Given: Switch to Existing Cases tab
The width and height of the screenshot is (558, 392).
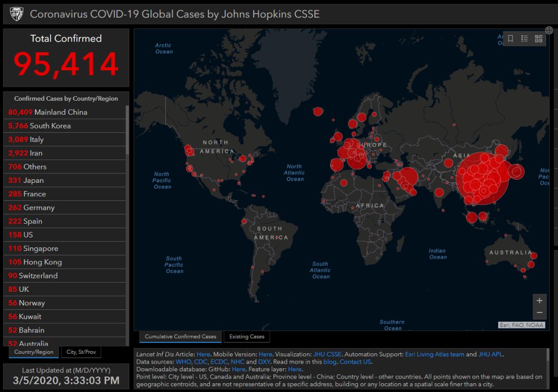Looking at the screenshot, I should (246, 337).
